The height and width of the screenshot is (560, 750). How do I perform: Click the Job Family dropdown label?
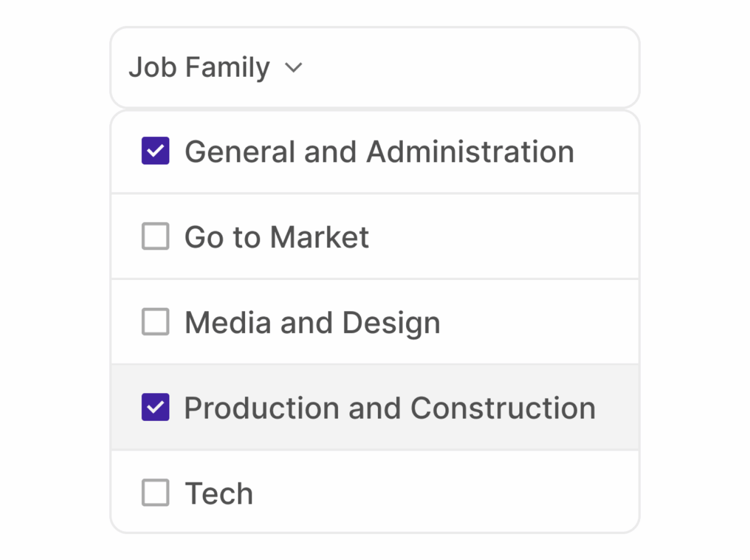[x=199, y=67]
